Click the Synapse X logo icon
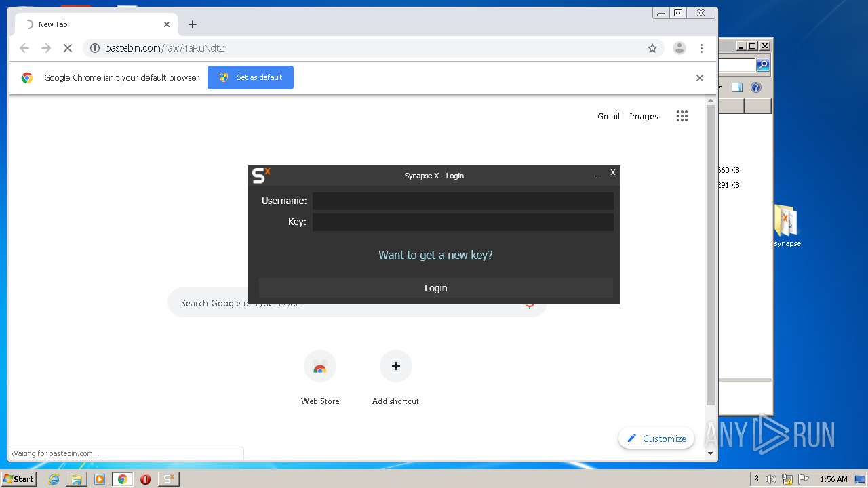Image resolution: width=868 pixels, height=488 pixels. 261,176
